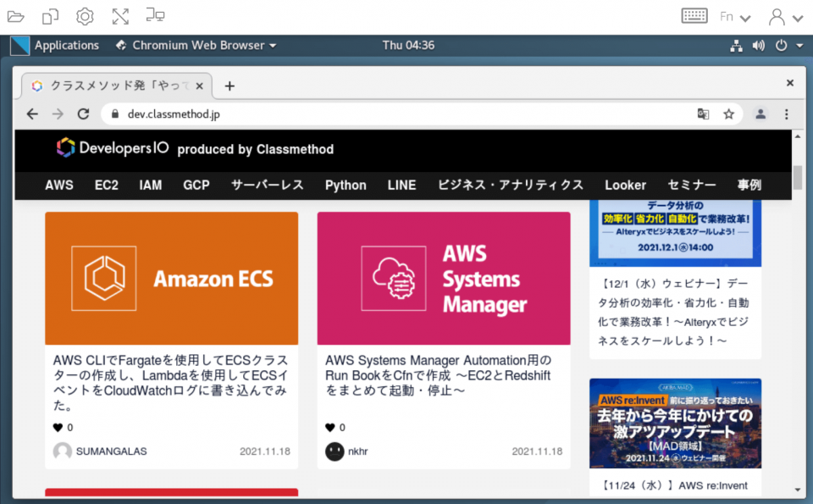Viewport: 813px width, 504px height.
Task: Open the panel dropdown arrow at top right
Action: [799, 45]
